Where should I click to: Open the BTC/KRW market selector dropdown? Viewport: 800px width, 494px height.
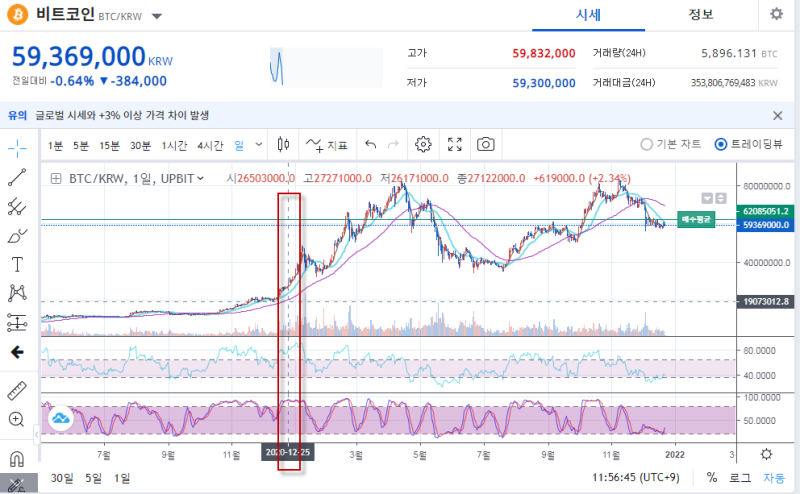coord(157,16)
